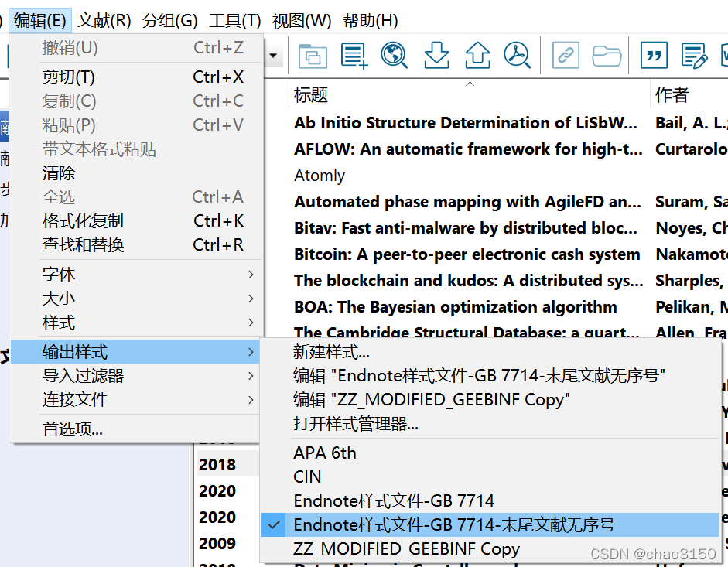Click the Insert Citation quote icon
The height and width of the screenshot is (567, 728).
[x=654, y=55]
